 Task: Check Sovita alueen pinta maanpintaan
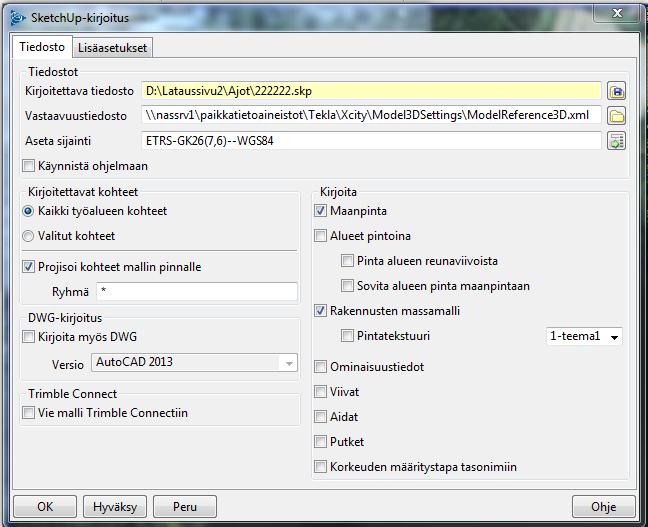[347, 286]
